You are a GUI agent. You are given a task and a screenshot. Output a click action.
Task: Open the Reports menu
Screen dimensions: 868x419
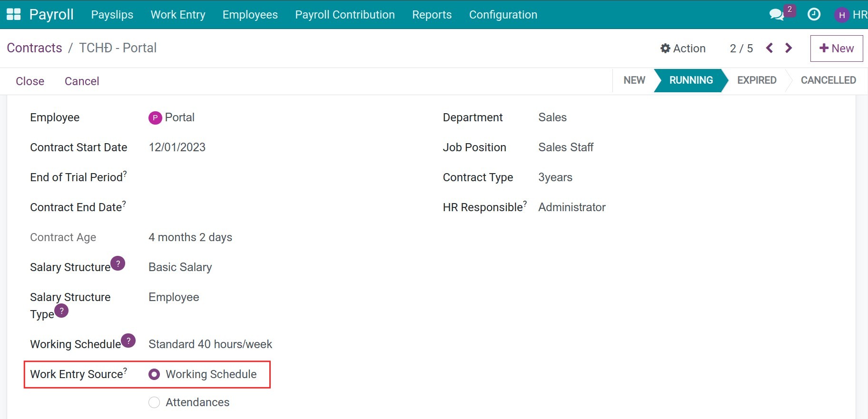coord(432,15)
